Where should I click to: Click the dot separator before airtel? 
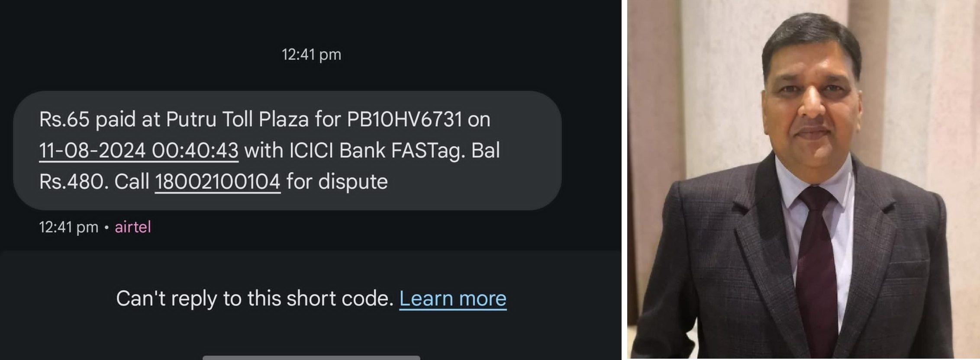pyautogui.click(x=106, y=228)
